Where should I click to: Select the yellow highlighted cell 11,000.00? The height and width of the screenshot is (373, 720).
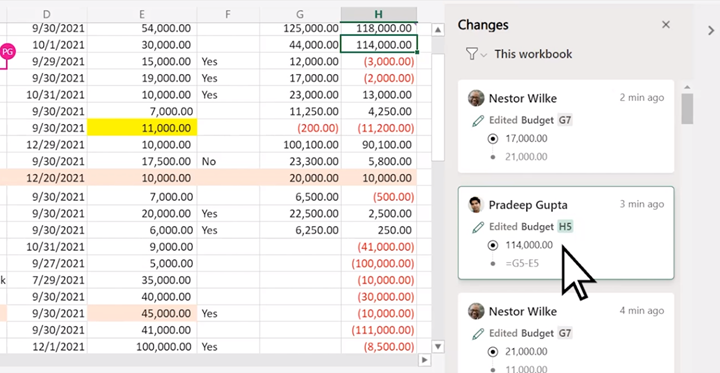pos(142,128)
